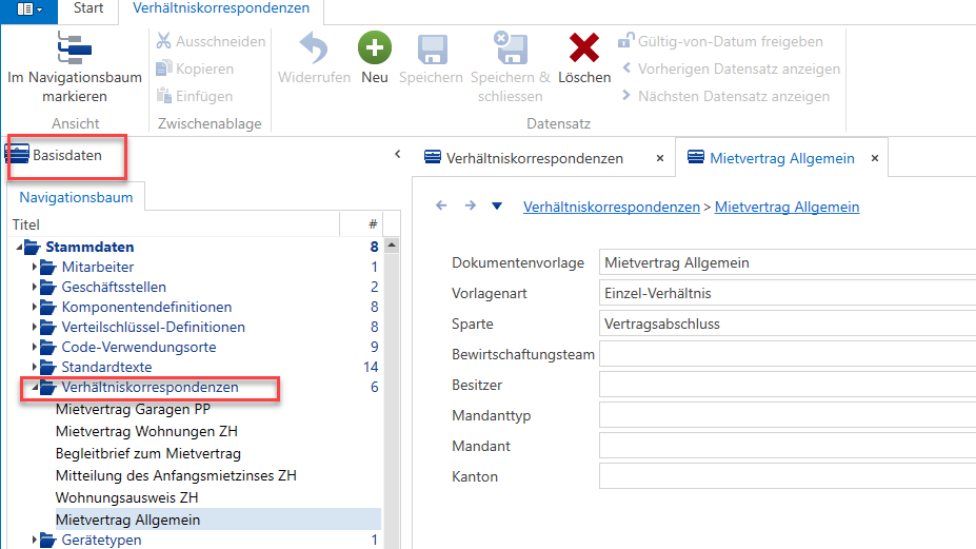976x549 pixels.
Task: Click into the Besitzer field
Action: (x=787, y=384)
